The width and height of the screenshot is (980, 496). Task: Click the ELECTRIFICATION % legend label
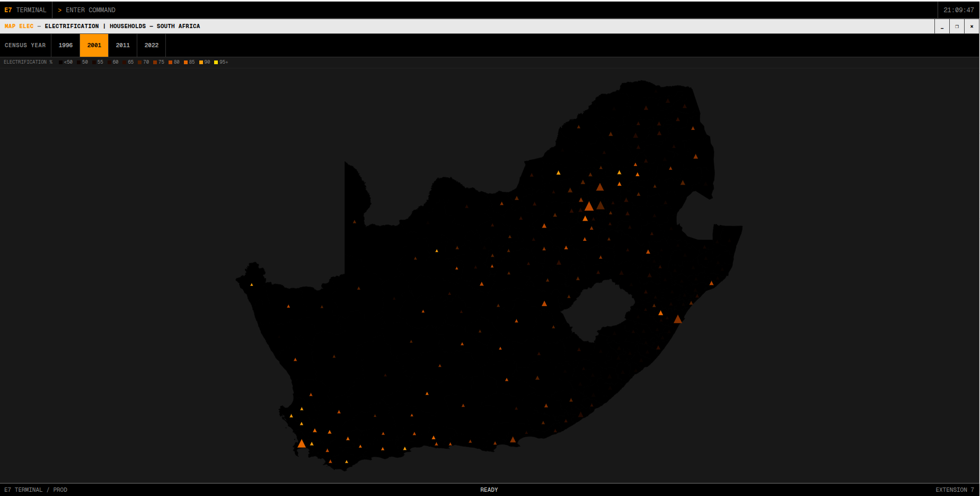pyautogui.click(x=28, y=63)
